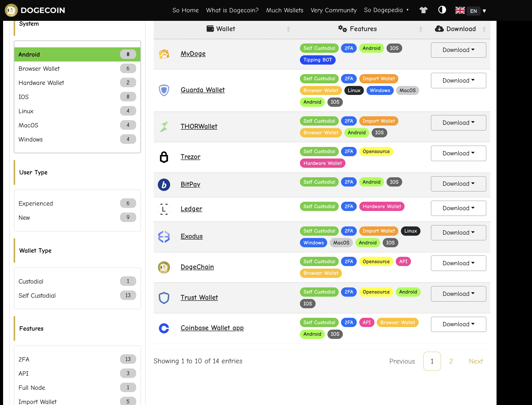
Task: Click the Trezor lock icon
Action: [x=164, y=157]
